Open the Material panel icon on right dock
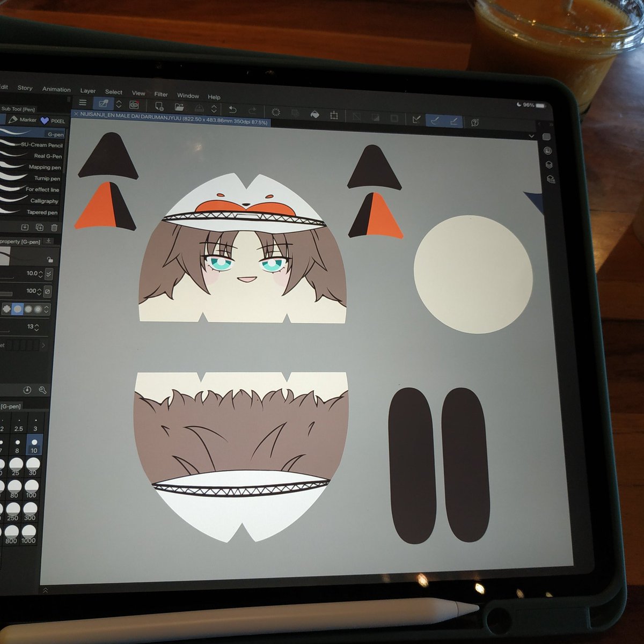Screen dimensions: 644x644 point(550,179)
